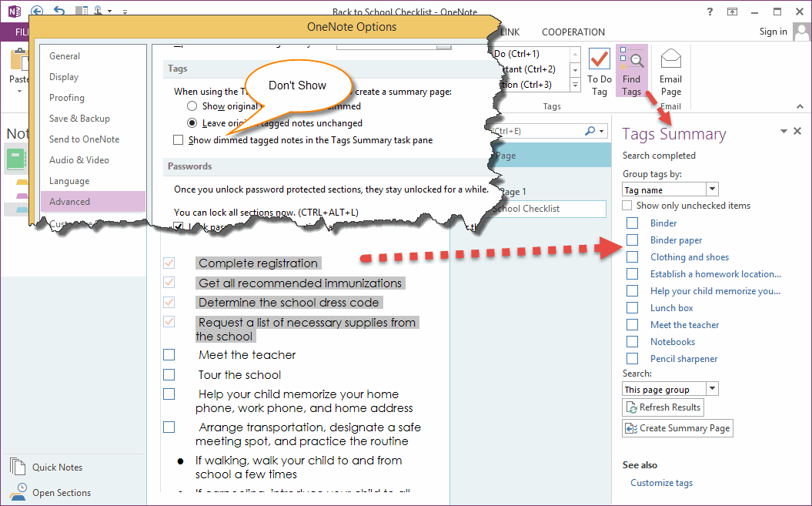Click the Back arrow in quick access toolbar
Viewport: 812px width, 506px height.
coord(37,10)
